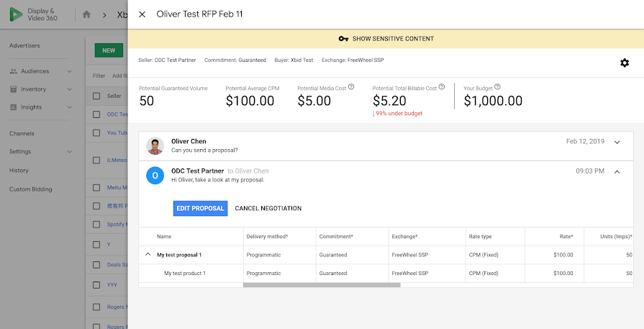Open Channels in the left sidebar
This screenshot has width=644, height=329.
point(22,133)
